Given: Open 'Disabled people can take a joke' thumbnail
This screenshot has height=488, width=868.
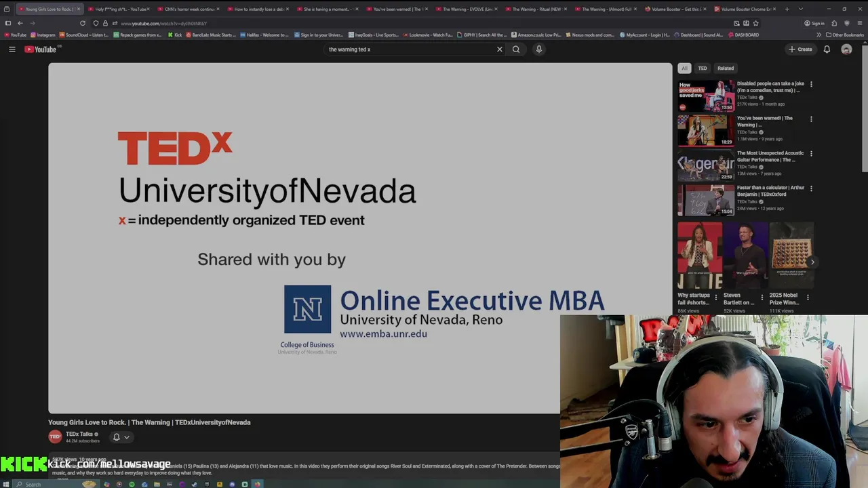Looking at the screenshot, I should click(x=706, y=96).
